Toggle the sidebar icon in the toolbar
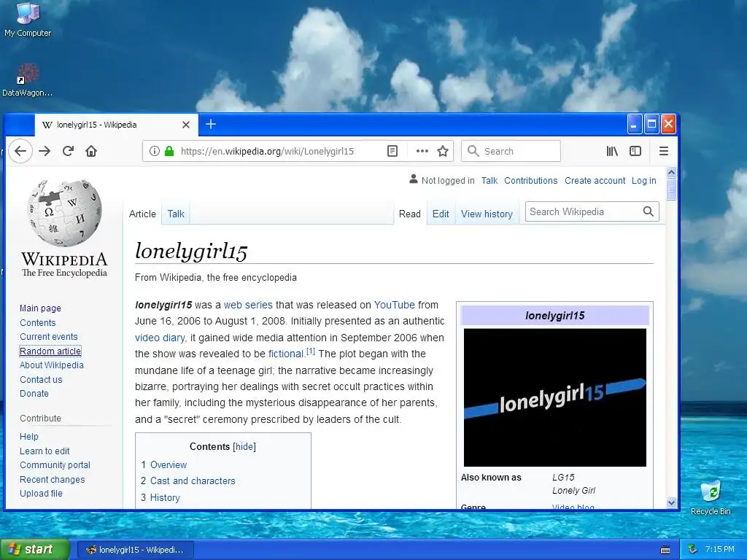Screen dimensions: 747x560 coord(635,152)
